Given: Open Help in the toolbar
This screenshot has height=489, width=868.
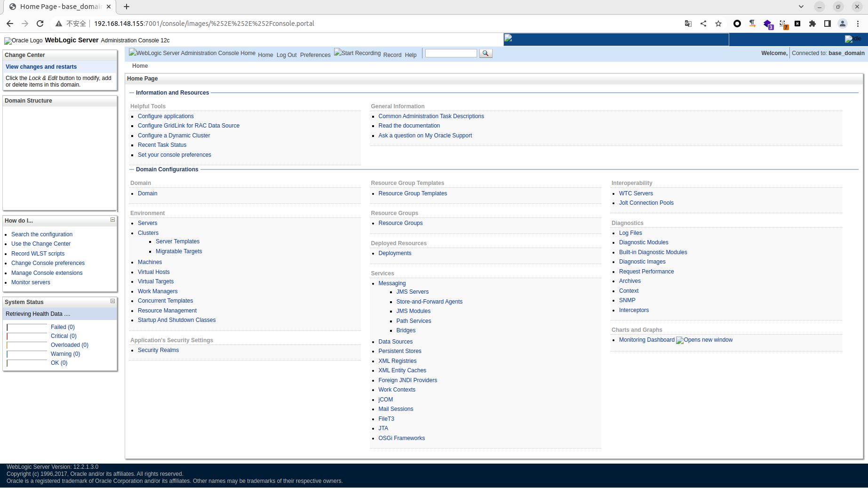Looking at the screenshot, I should [411, 55].
